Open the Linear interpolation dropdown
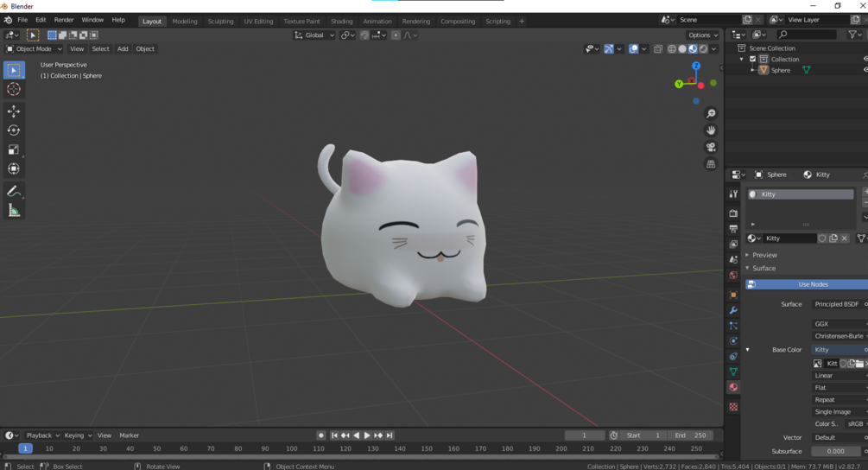Screen dimensions: 868x470 tap(839, 375)
